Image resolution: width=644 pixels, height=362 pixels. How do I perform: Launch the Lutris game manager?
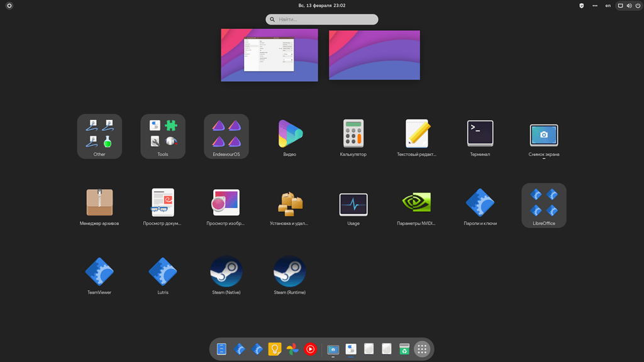(x=162, y=271)
